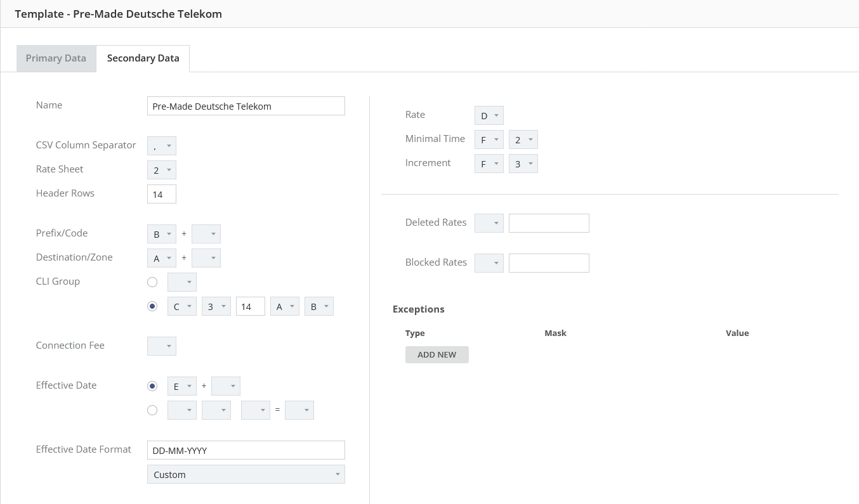Click the Header Rows input field
This screenshot has width=859, height=504.
(x=161, y=194)
